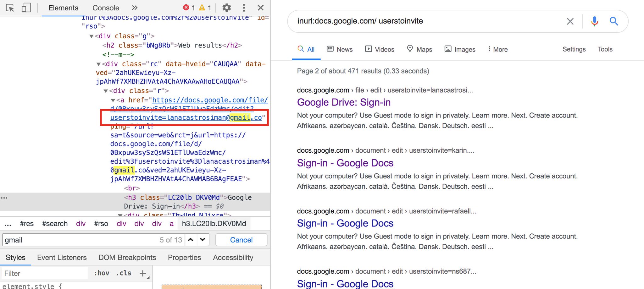Open the DevTools three-dot customize menu
Image resolution: width=644 pixels, height=289 pixels.
click(244, 8)
